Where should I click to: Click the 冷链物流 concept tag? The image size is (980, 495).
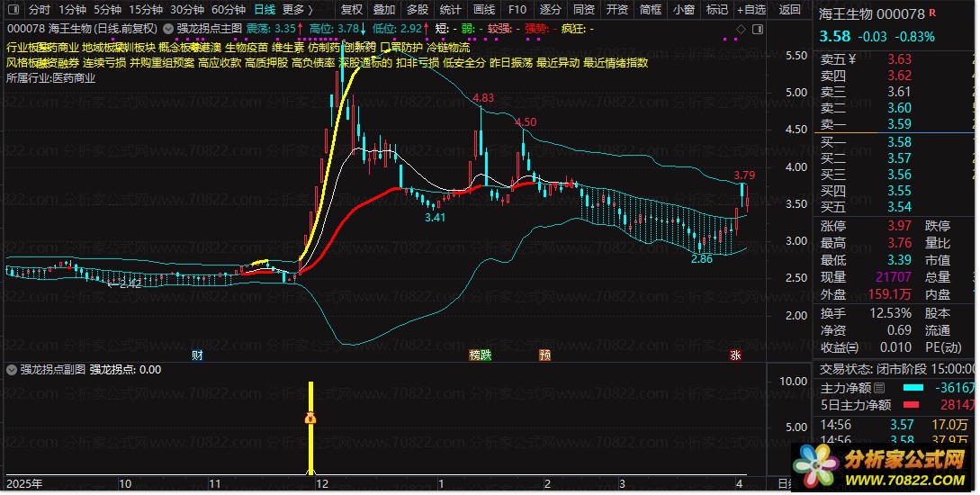pyautogui.click(x=448, y=48)
